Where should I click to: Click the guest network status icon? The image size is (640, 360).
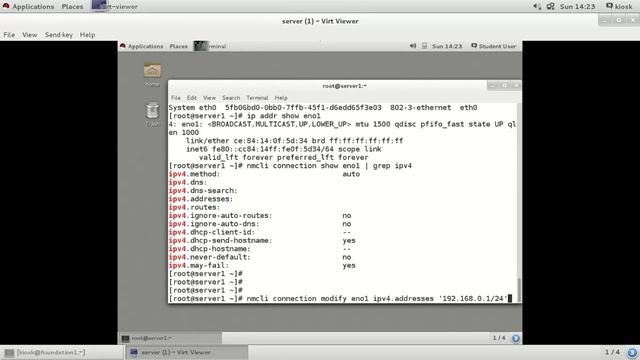click(424, 46)
